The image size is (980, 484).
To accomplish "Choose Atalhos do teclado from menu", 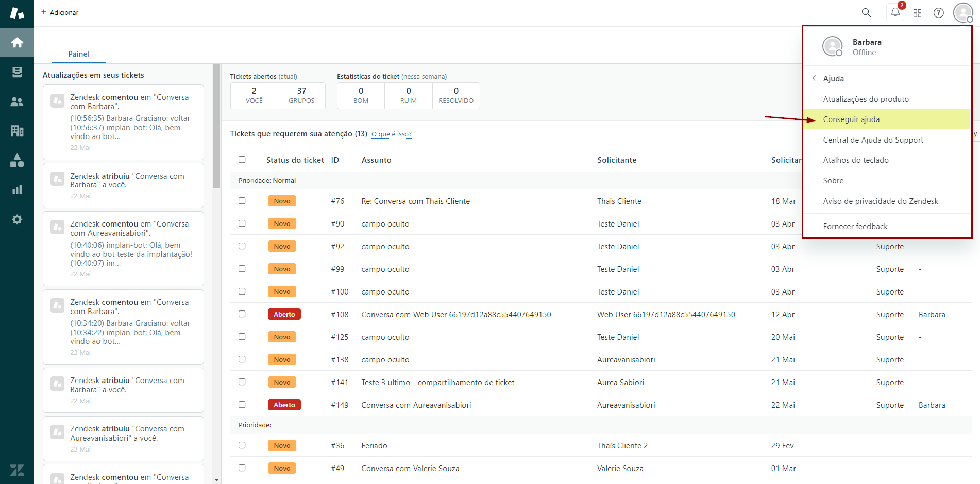I will tap(855, 160).
